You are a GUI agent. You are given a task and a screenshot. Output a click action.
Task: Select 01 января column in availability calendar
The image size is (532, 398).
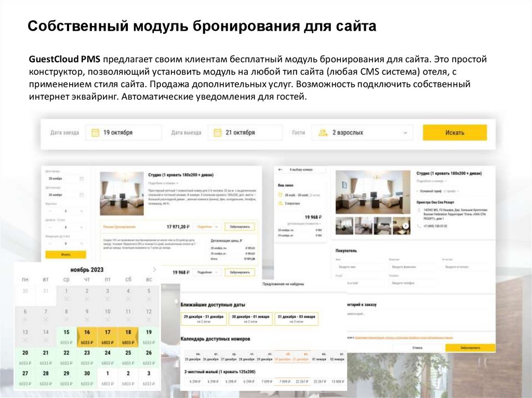(x=318, y=356)
